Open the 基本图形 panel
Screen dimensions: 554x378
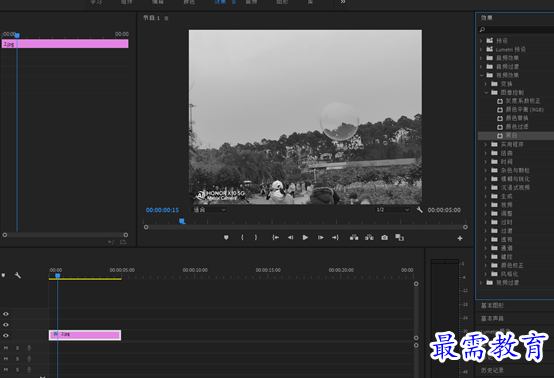(x=492, y=306)
